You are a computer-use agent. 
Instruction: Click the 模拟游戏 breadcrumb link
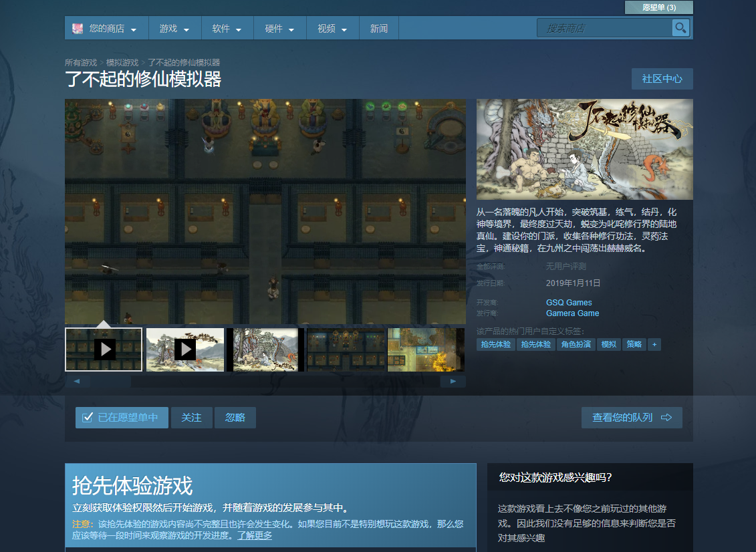tap(122, 63)
